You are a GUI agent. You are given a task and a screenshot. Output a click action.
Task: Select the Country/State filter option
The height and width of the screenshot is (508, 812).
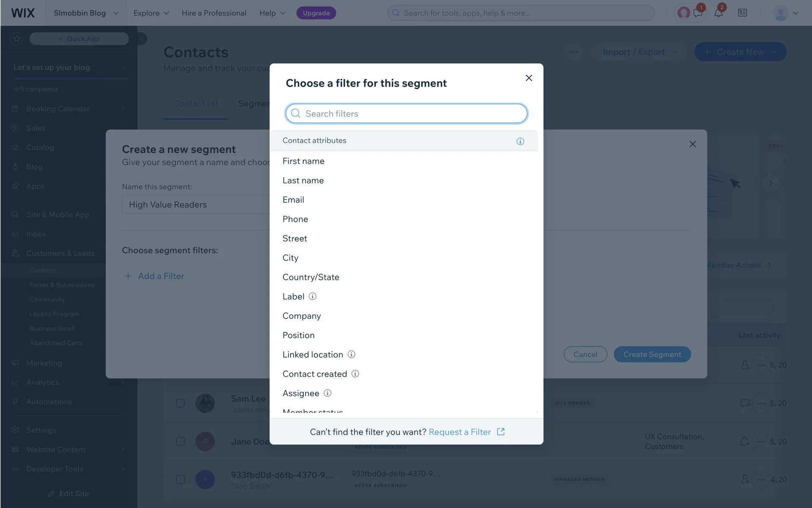click(311, 277)
